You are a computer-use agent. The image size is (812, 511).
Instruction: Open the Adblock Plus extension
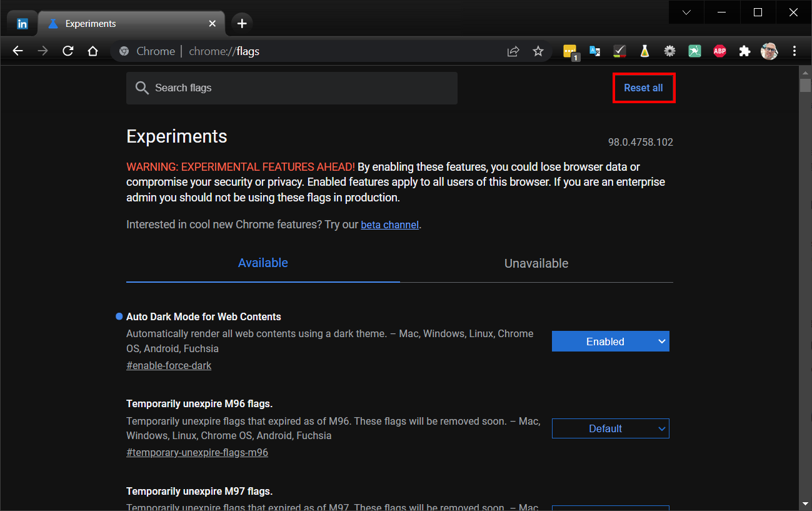tap(719, 51)
